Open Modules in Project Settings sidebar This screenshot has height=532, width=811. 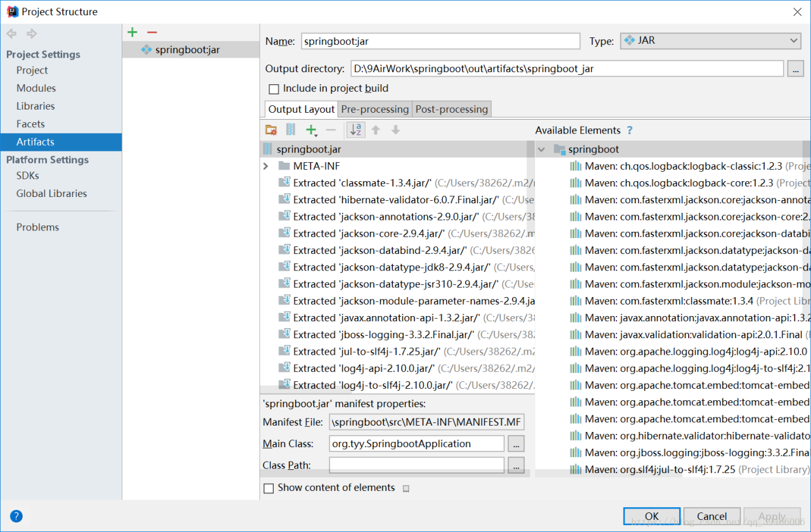(x=36, y=88)
